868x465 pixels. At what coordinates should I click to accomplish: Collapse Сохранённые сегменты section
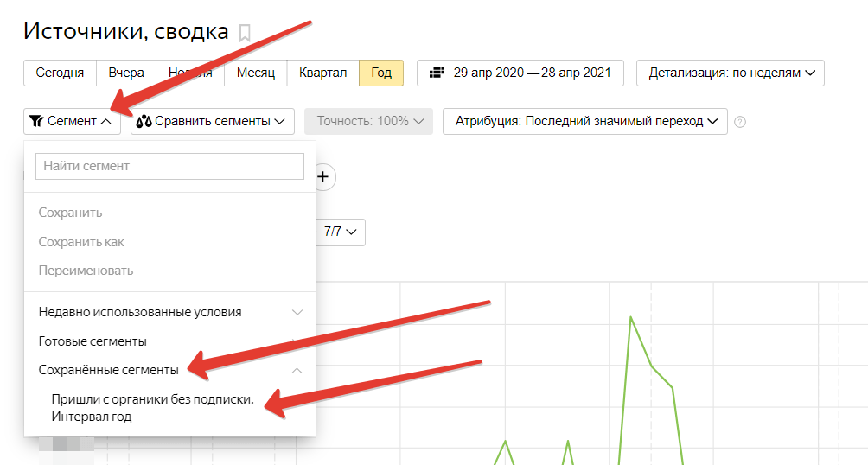(x=170, y=370)
